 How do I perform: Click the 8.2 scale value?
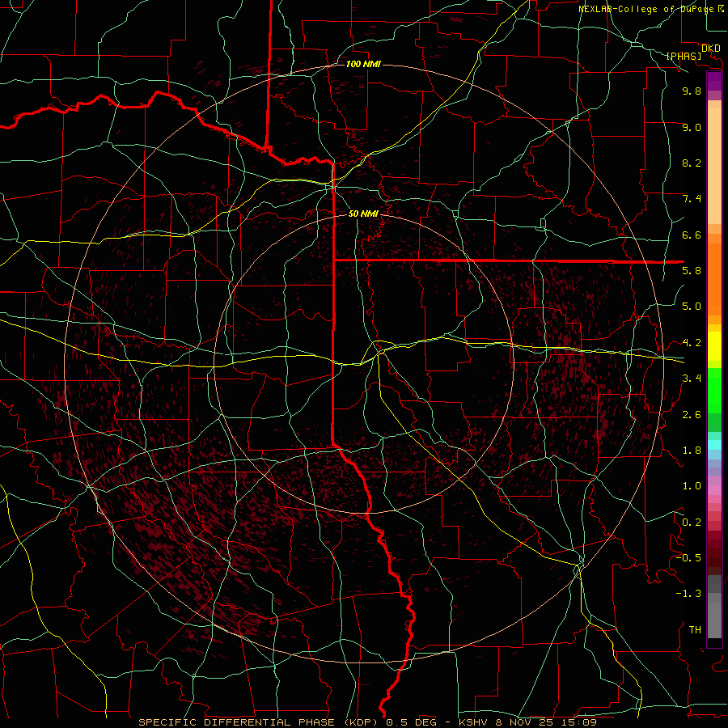click(692, 163)
